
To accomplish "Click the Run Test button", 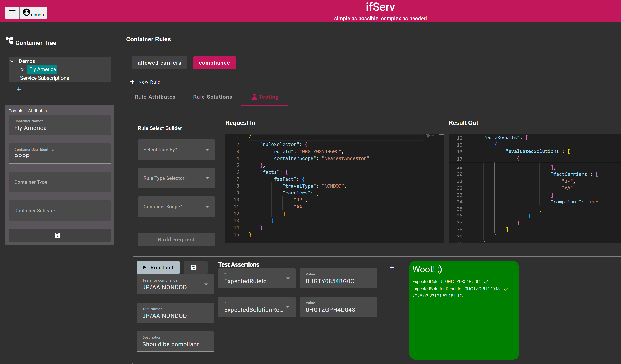I will (158, 268).
